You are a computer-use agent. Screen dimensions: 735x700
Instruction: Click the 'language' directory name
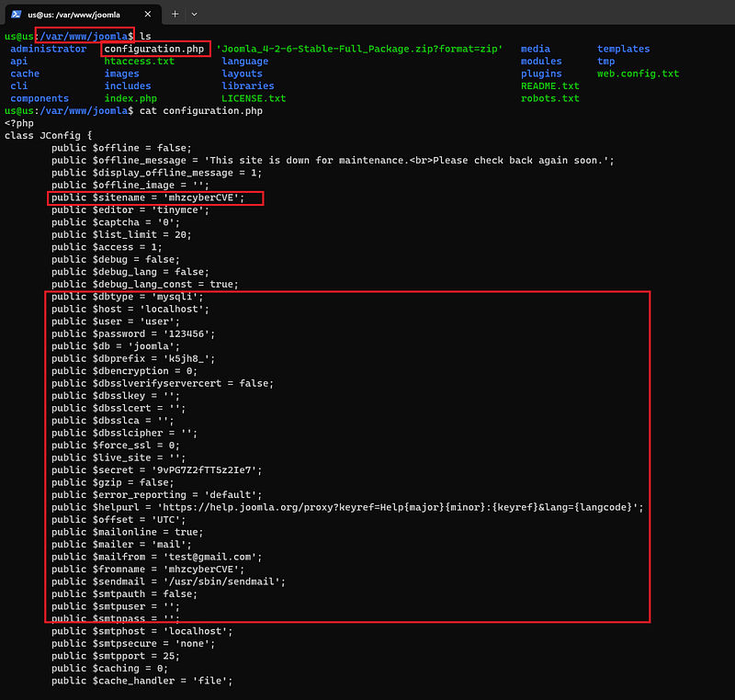point(245,62)
